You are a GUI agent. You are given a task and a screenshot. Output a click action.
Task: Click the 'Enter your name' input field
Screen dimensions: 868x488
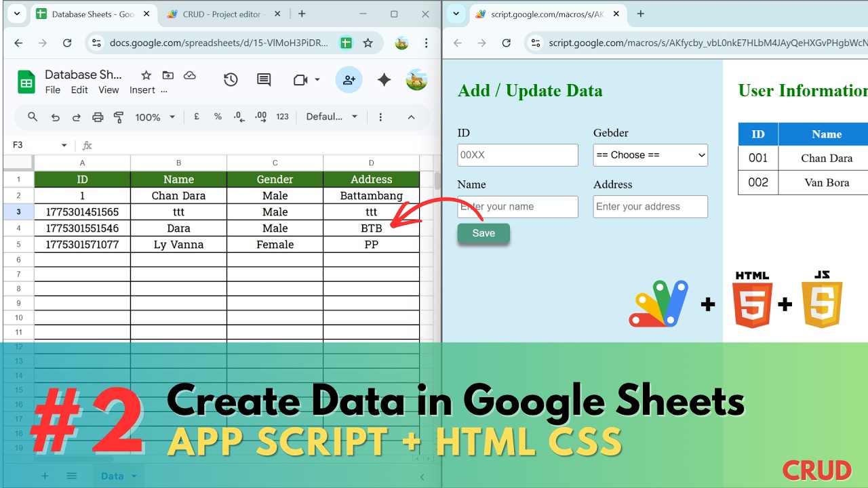[x=518, y=207]
